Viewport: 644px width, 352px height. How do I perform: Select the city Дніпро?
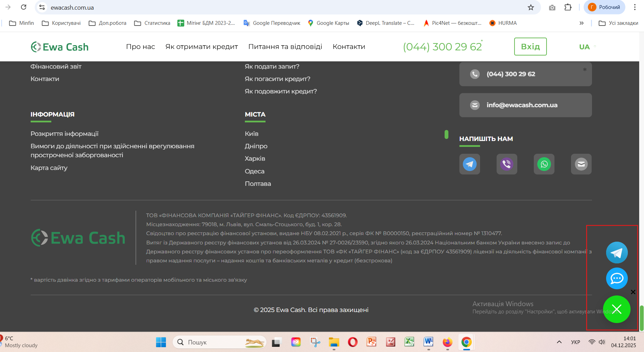pos(256,146)
